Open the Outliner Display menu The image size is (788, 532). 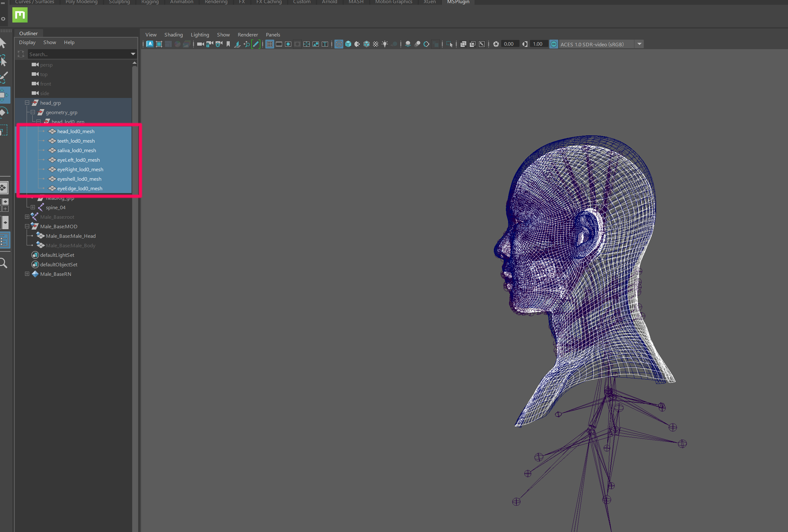27,42
